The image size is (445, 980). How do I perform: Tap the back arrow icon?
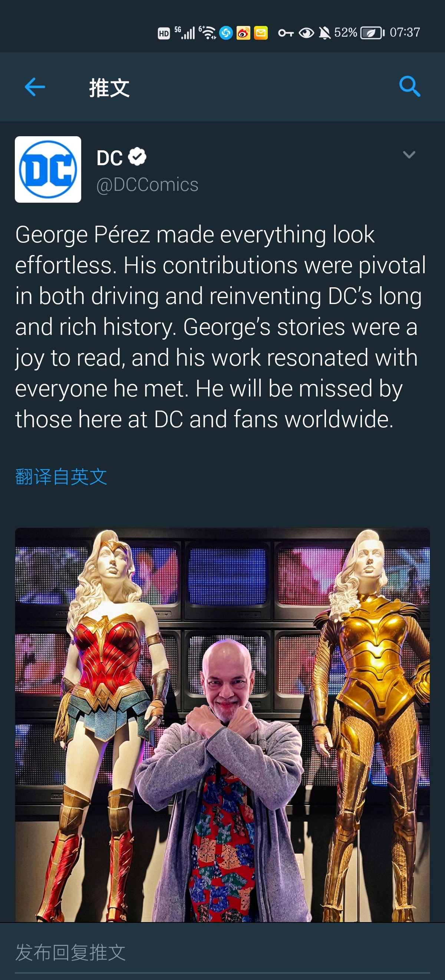click(35, 87)
